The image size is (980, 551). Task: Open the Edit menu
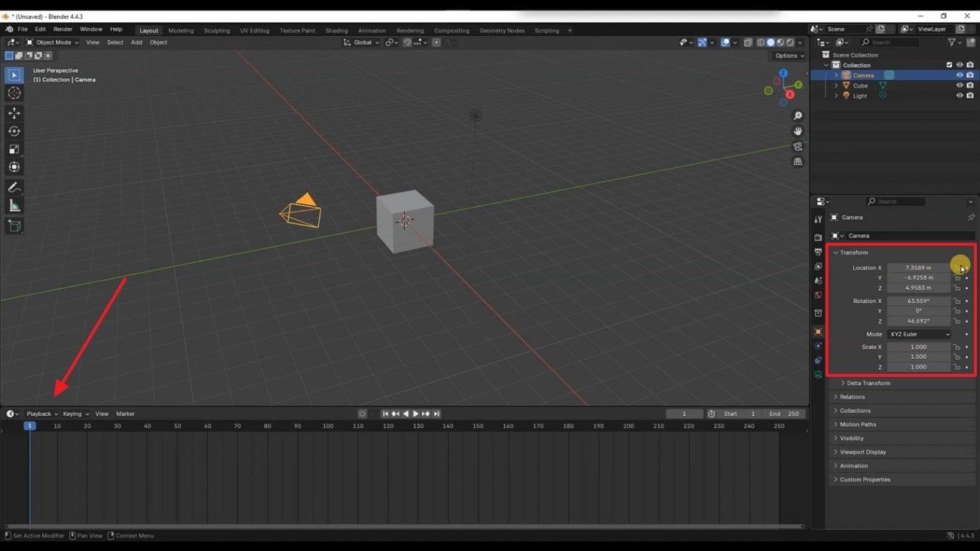[40, 29]
